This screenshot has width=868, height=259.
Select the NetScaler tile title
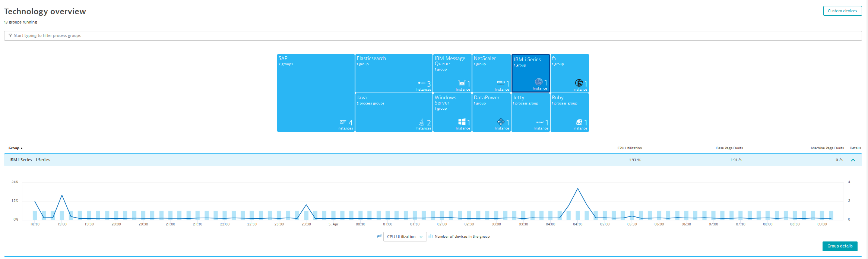coord(485,58)
